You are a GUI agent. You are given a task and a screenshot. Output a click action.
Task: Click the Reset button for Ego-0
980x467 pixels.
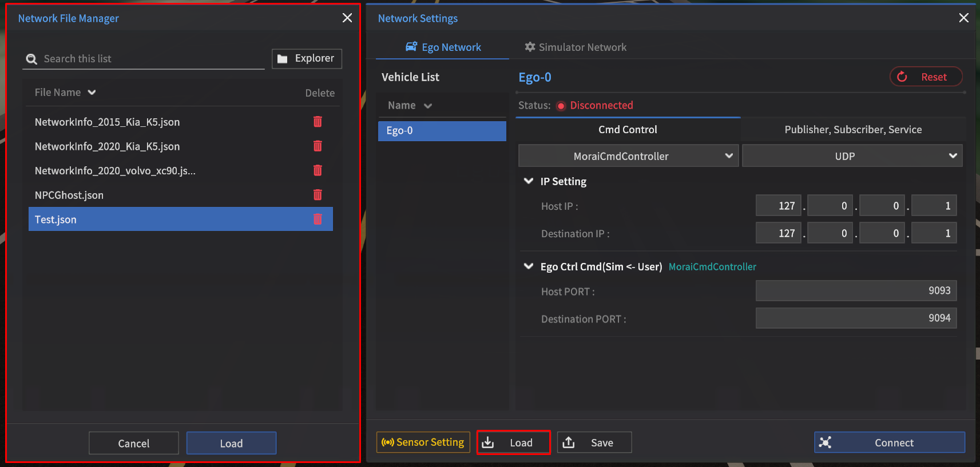coord(926,77)
